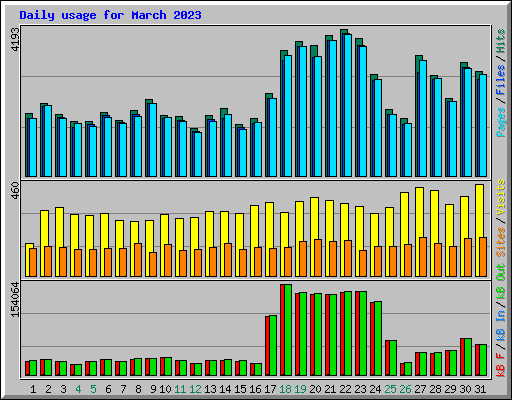Click the 154064 kB axis label
The image size is (512, 400).
click(x=15, y=299)
